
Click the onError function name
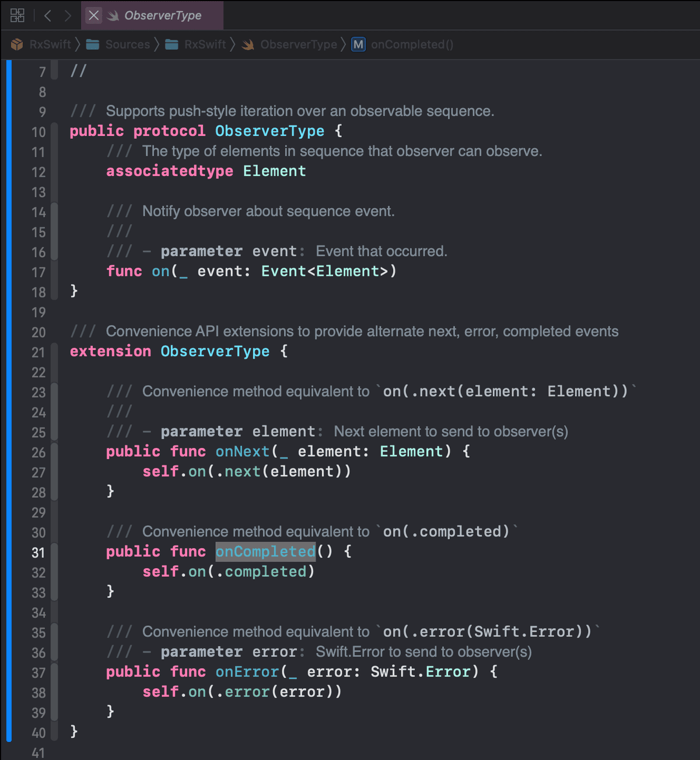point(247,672)
